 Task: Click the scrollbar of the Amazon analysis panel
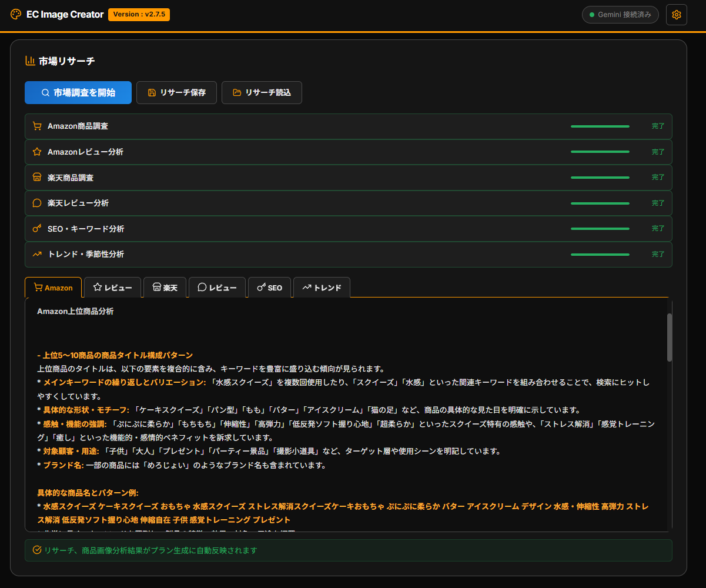[668, 338]
